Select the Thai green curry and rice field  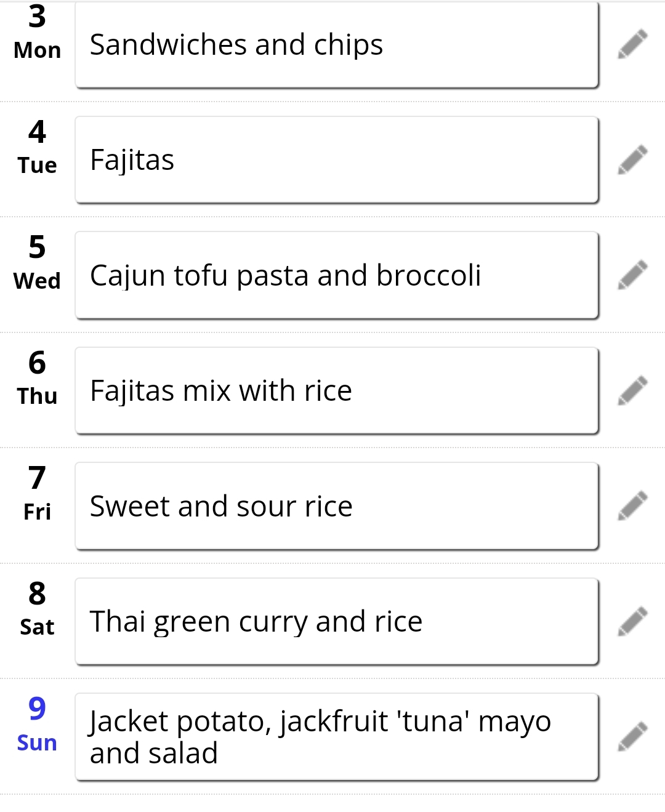pos(337,622)
